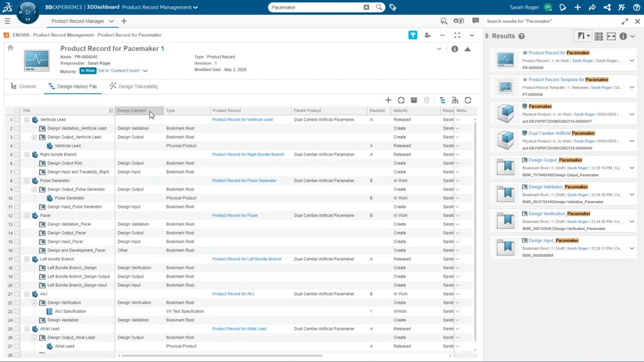Collapse the AVJ tree node

click(x=27, y=294)
